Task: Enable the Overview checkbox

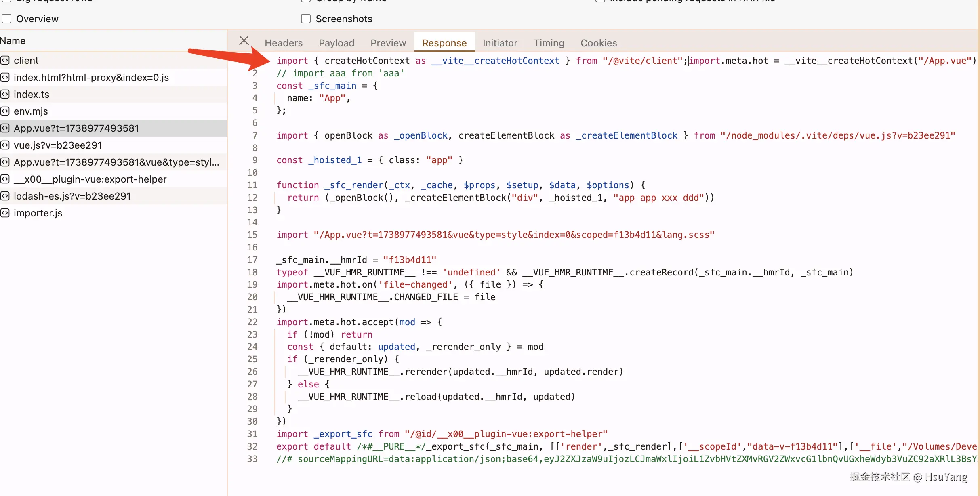Action: click(x=6, y=19)
